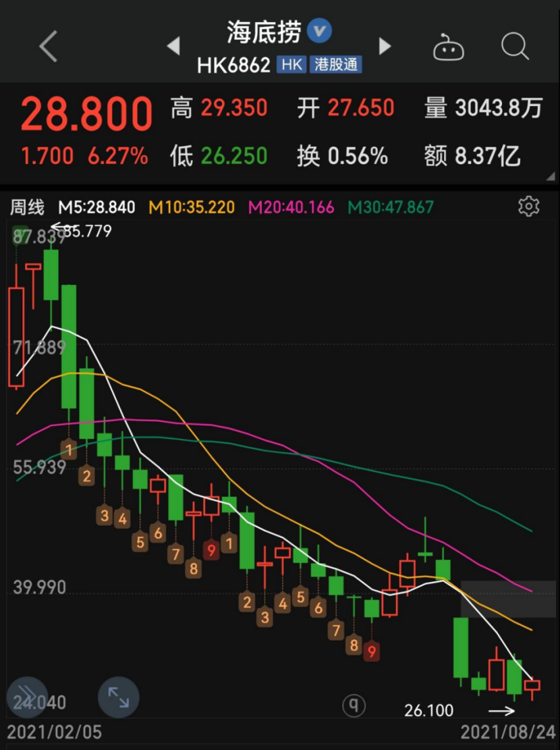The width and height of the screenshot is (560, 750).
Task: Tap the 85.779 high price annotation
Action: tap(88, 231)
